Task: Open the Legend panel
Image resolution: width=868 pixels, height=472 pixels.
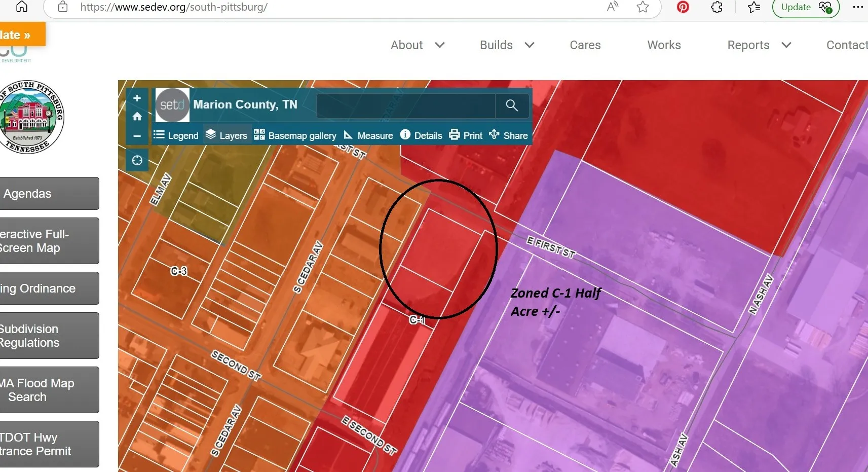Action: [176, 135]
